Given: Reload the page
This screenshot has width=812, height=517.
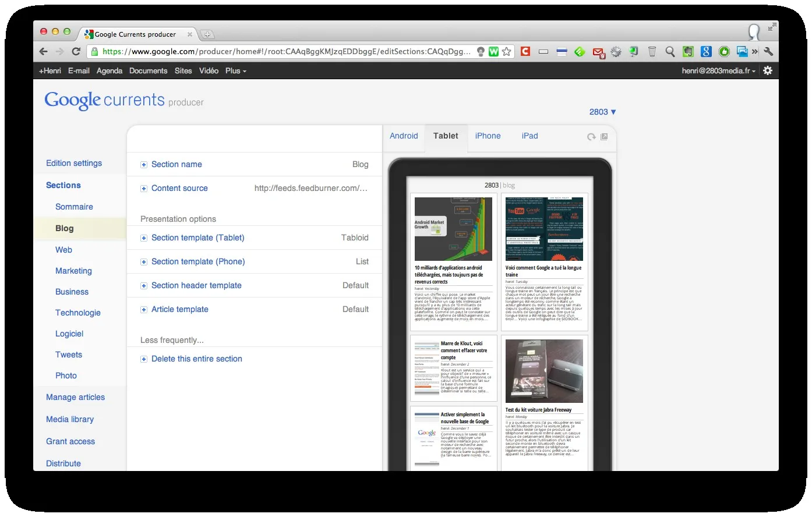Looking at the screenshot, I should click(x=76, y=51).
